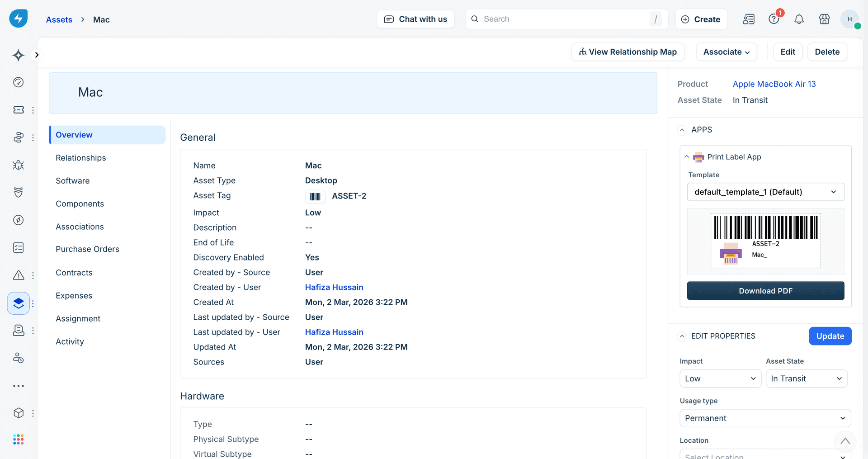Screen dimensions: 868x459
Task: Go to Assets breadcrumb link
Action: tap(59, 19)
